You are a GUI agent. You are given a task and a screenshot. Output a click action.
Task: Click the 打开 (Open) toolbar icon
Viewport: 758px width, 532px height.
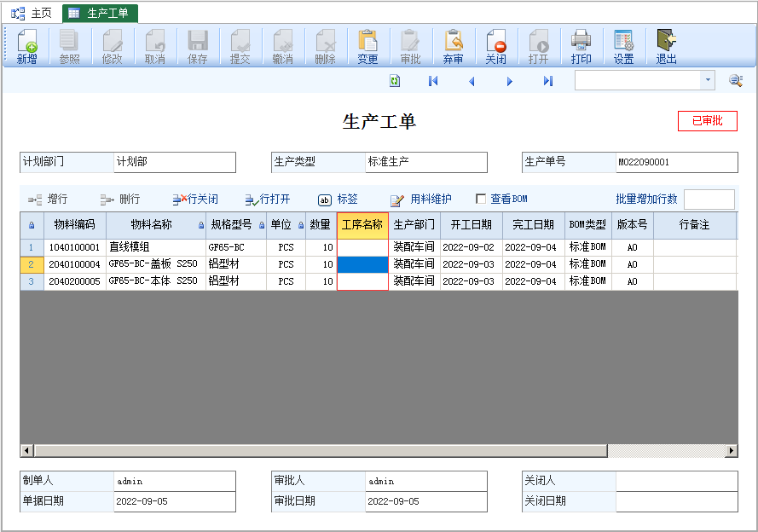point(538,46)
